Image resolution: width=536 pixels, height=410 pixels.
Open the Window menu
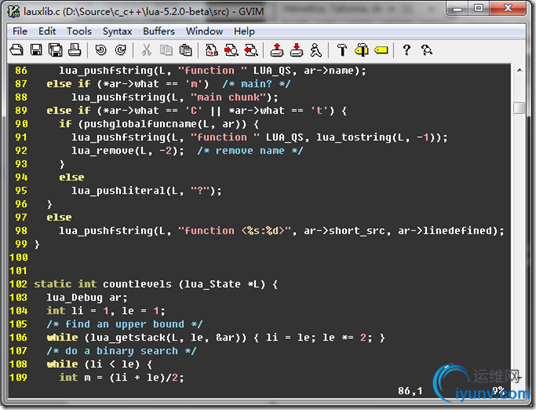point(204,31)
